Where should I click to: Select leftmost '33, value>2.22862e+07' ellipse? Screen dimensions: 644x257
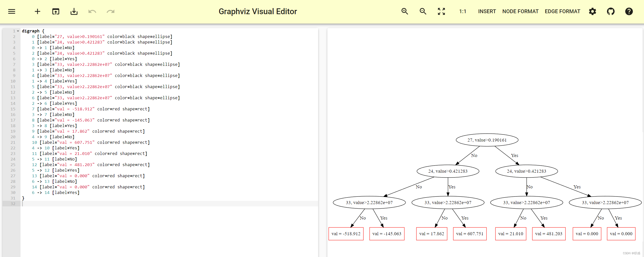[369, 203]
